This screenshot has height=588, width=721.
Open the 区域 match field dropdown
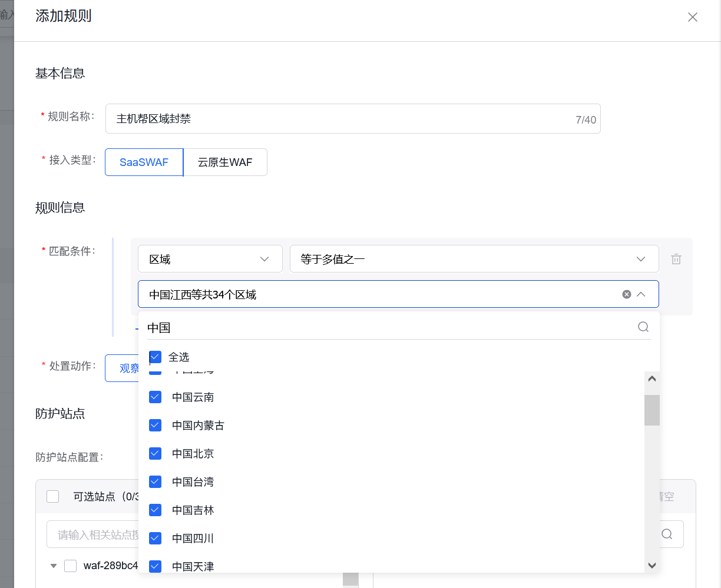(210, 259)
